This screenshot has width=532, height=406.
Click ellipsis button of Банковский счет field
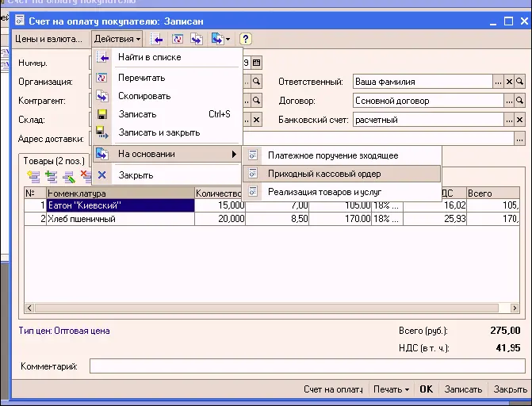coord(509,120)
